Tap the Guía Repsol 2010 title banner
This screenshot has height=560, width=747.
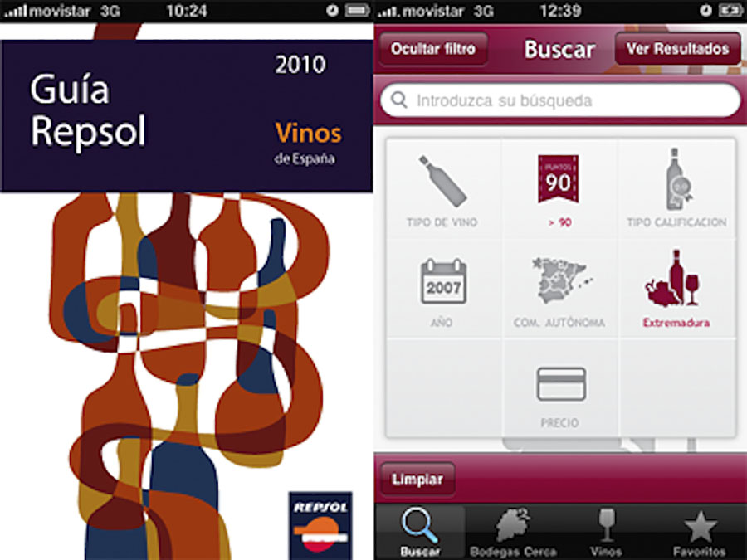tap(187, 116)
